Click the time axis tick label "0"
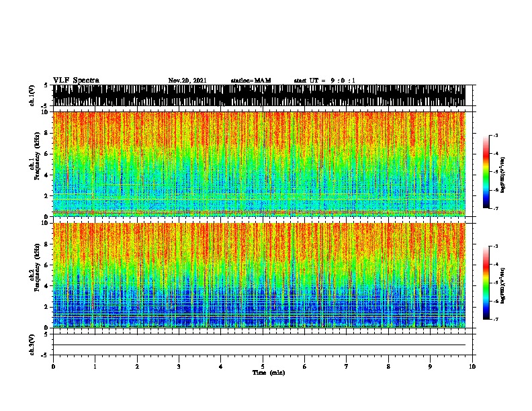 tap(53, 367)
